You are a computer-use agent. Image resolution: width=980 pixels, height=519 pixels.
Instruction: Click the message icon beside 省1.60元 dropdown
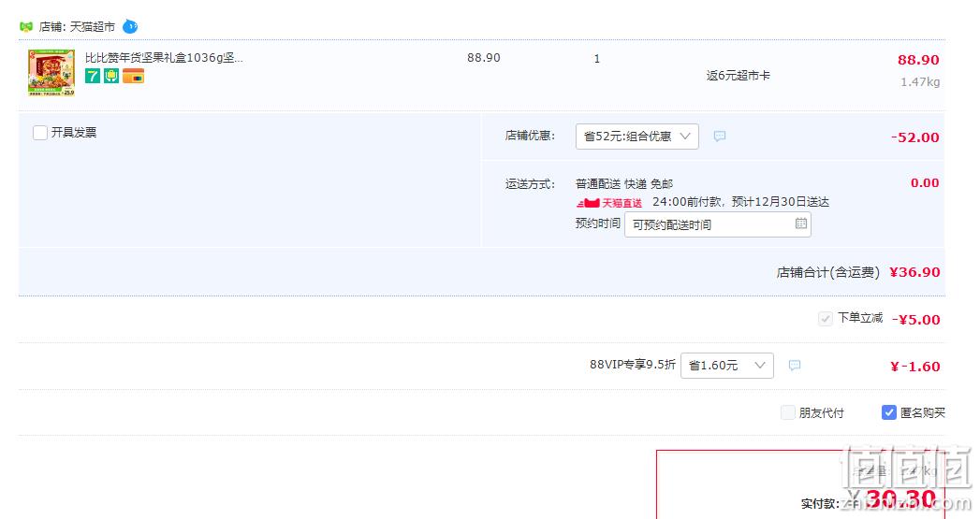[x=795, y=366]
